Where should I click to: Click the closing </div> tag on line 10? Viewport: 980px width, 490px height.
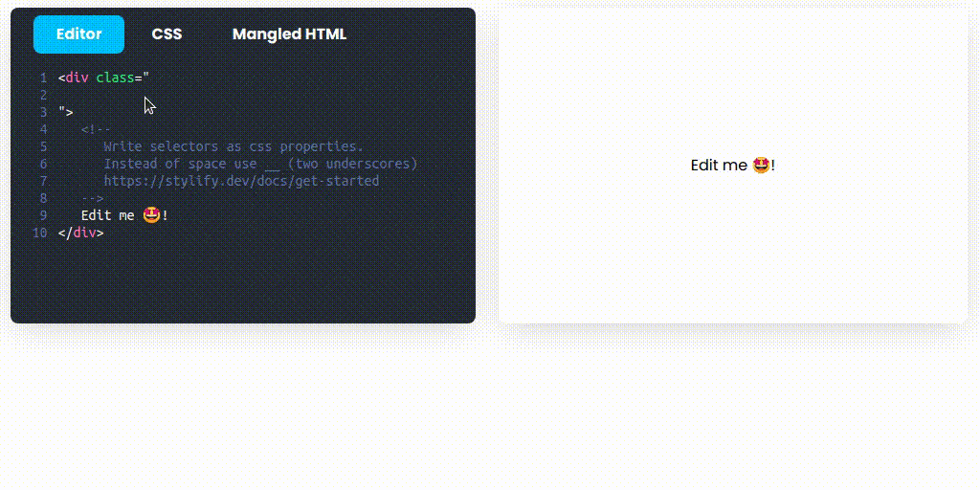pyautogui.click(x=80, y=233)
